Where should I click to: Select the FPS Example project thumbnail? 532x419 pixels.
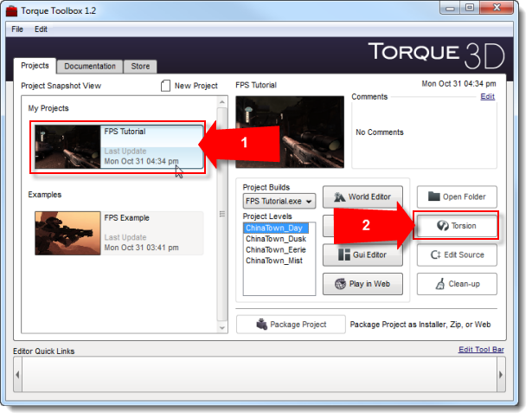pyautogui.click(x=67, y=233)
